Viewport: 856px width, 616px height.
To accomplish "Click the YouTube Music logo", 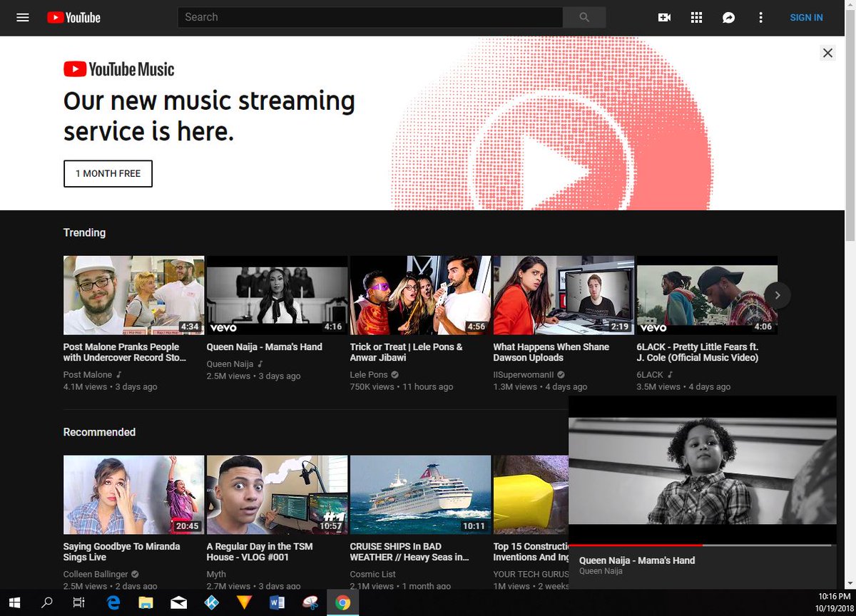I will (x=118, y=69).
